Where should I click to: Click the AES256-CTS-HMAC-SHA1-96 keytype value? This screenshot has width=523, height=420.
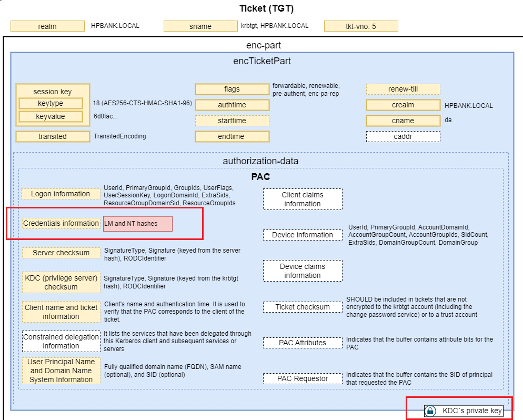143,103
